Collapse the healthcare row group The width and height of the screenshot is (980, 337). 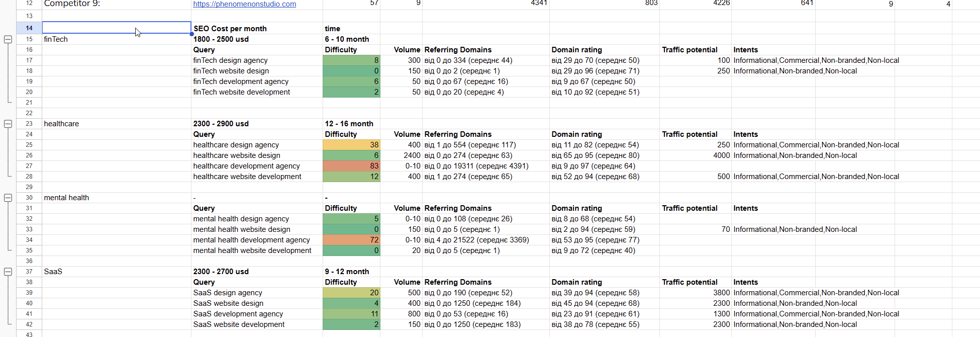pos(8,124)
